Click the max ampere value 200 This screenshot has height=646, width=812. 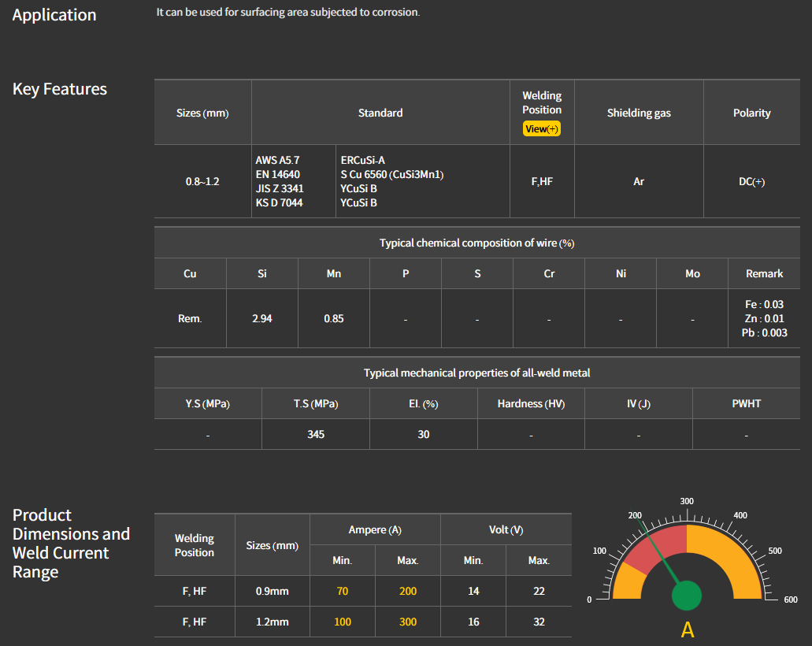[x=408, y=591]
